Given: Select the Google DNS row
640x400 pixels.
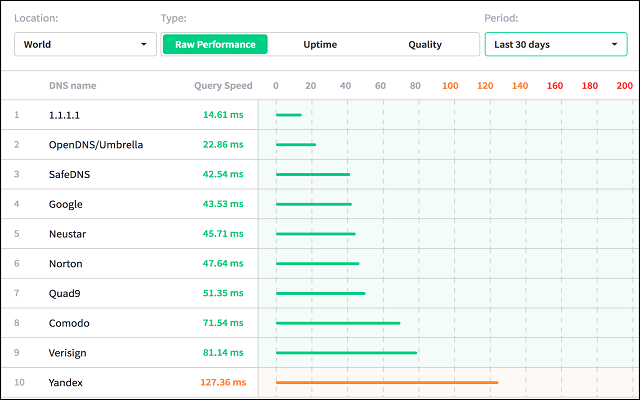Looking at the screenshot, I should (x=66, y=204).
